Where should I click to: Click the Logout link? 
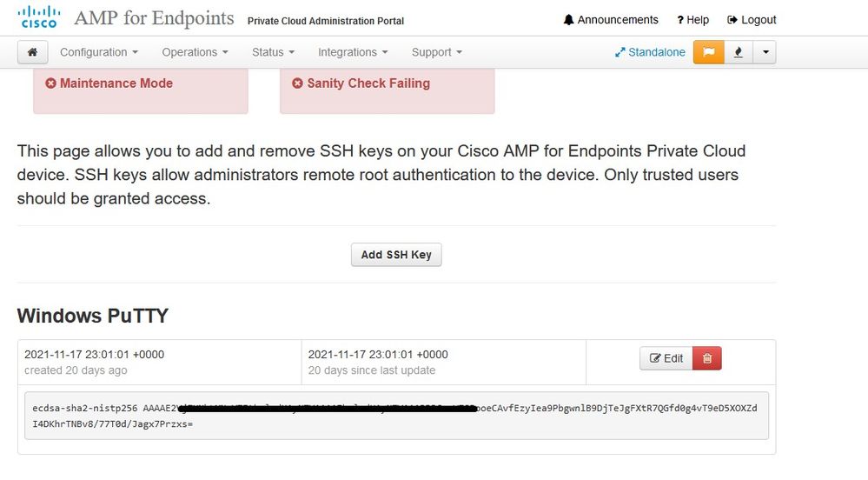pos(752,20)
